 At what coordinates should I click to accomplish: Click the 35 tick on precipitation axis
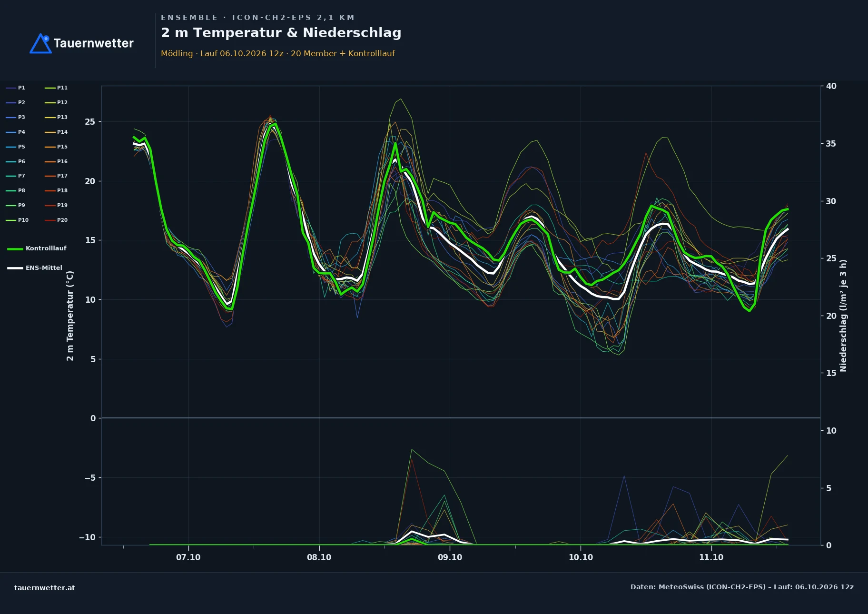click(831, 144)
